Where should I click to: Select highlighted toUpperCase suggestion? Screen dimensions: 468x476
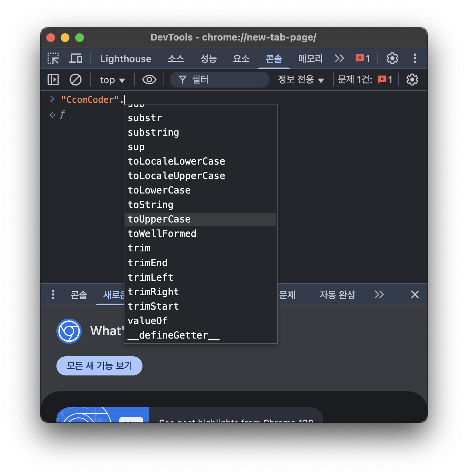[x=201, y=219]
